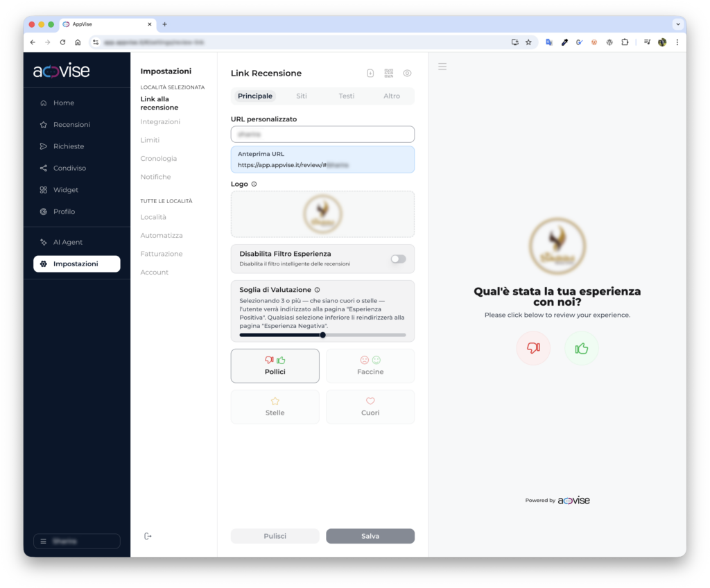Switch to the Siti tab

point(301,96)
